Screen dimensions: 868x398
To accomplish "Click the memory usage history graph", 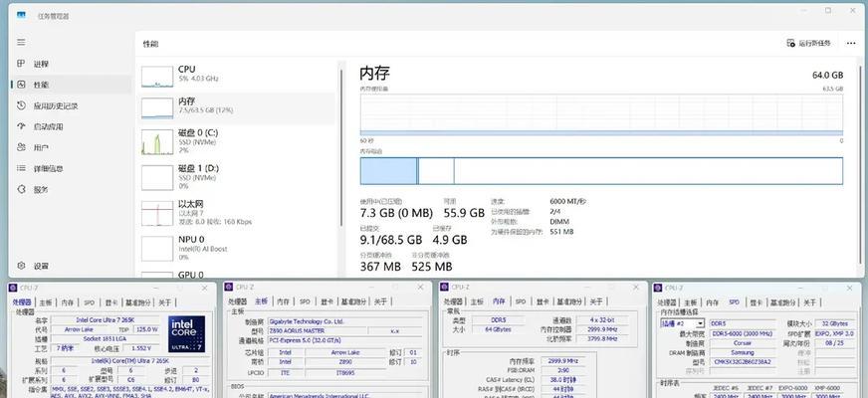I will coord(601,114).
